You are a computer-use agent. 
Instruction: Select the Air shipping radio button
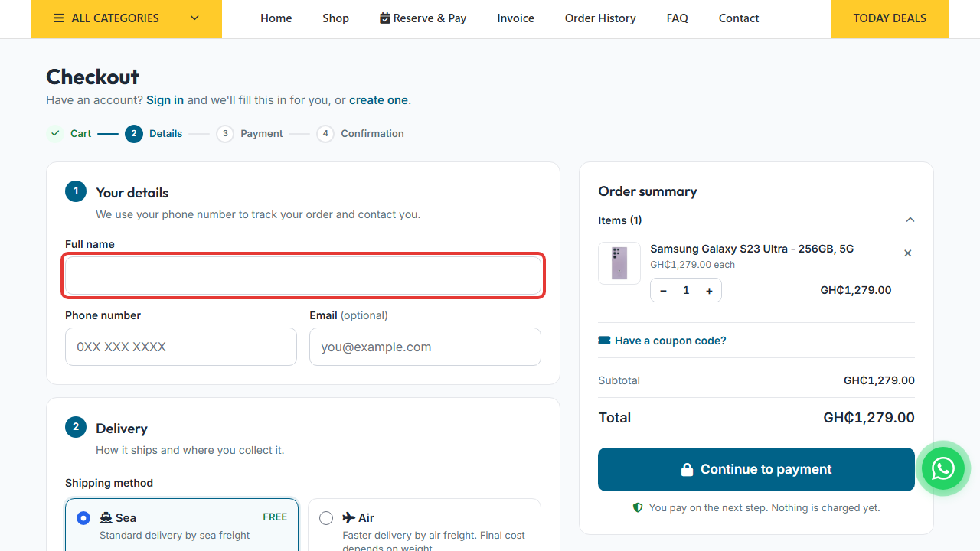326,518
